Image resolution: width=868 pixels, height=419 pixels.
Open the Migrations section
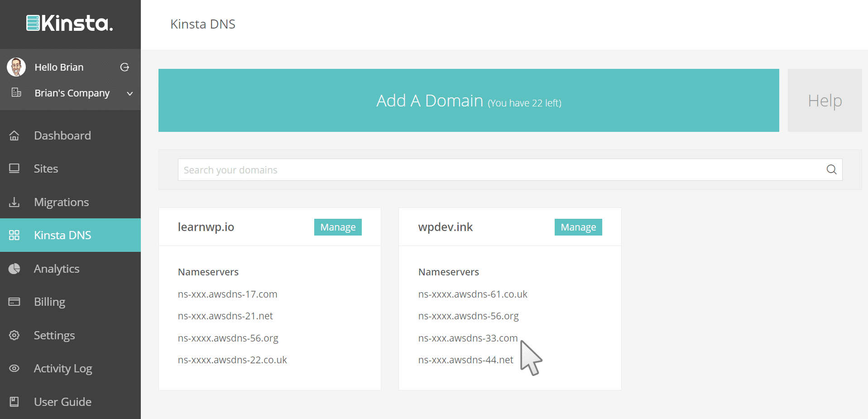coord(70,202)
